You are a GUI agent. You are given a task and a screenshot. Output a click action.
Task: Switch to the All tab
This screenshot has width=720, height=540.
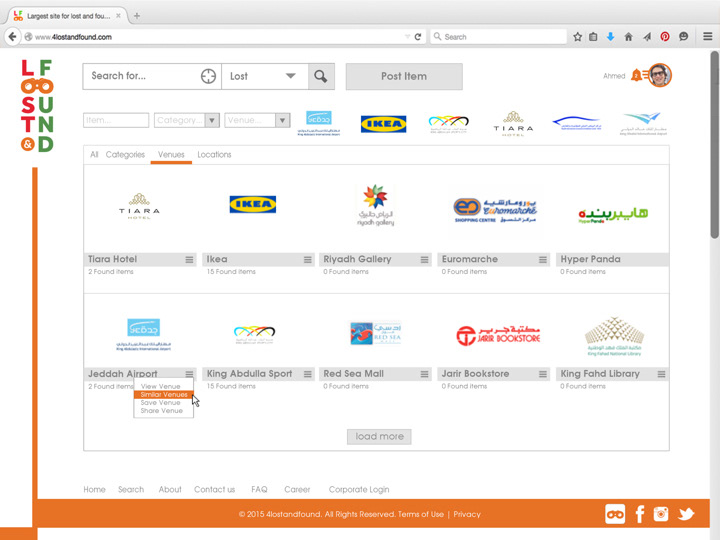tap(94, 155)
